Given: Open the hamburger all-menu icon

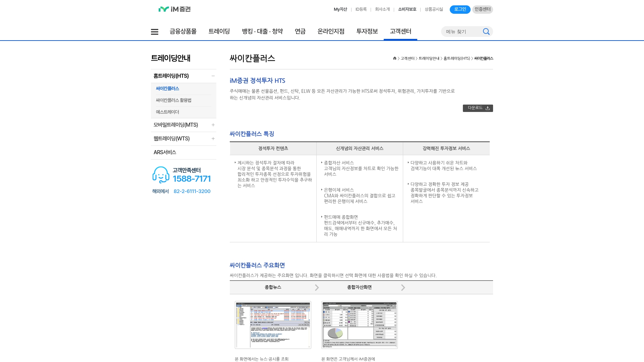Looking at the screenshot, I should [155, 32].
